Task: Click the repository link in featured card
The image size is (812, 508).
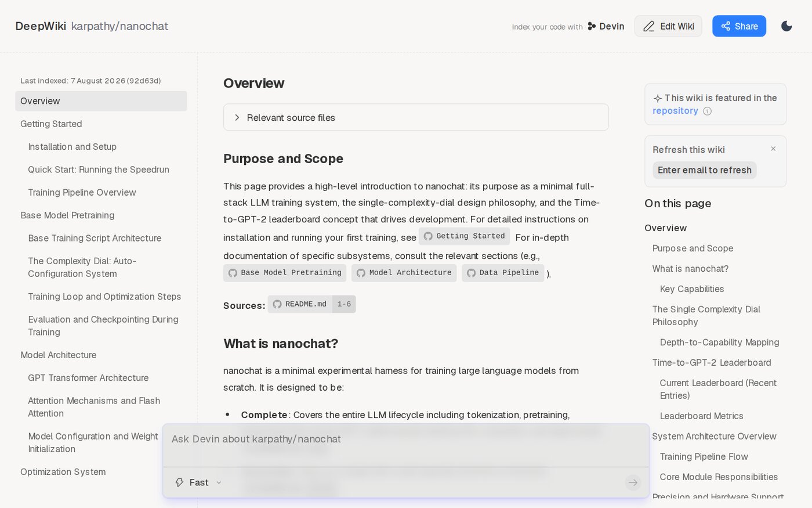Action: coord(675,111)
